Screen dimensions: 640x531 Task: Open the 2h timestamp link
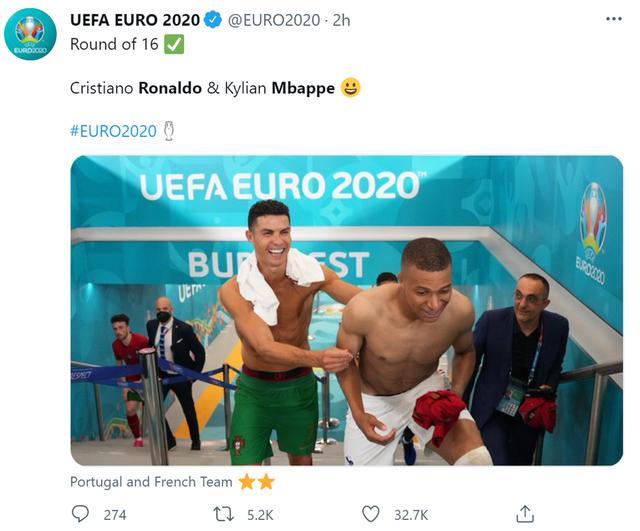(x=343, y=20)
